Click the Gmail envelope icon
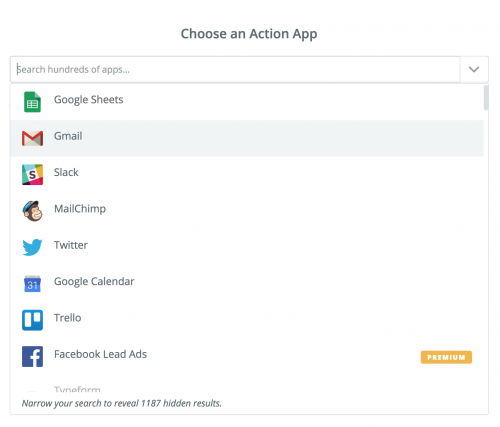The image size is (500, 427). (x=32, y=138)
